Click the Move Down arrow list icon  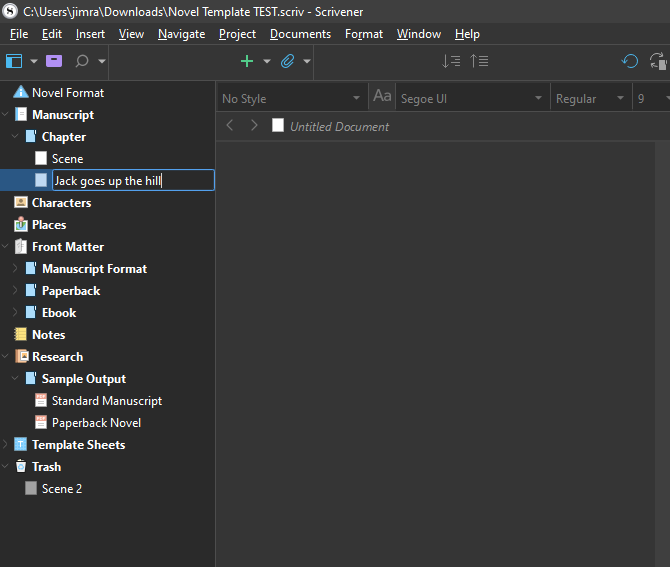tap(451, 61)
